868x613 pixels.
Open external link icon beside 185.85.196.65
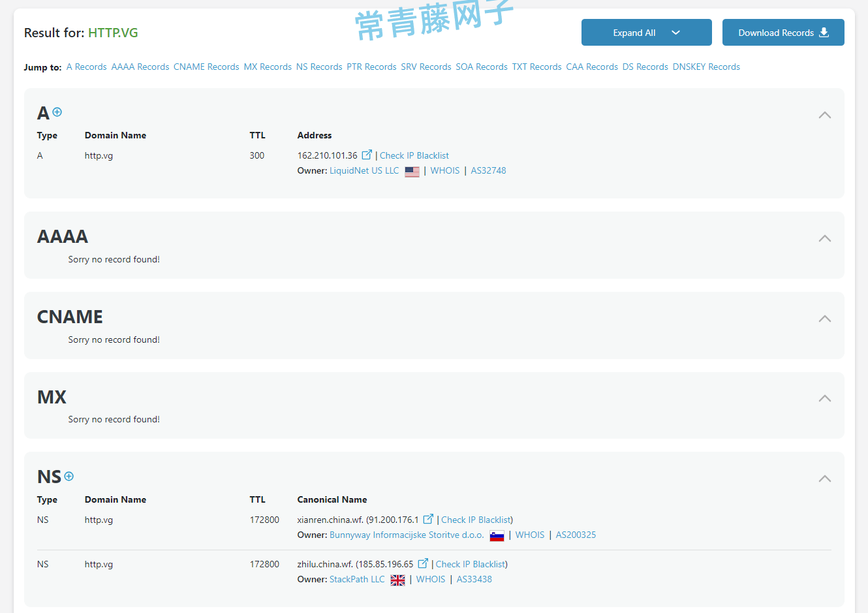pyautogui.click(x=423, y=563)
